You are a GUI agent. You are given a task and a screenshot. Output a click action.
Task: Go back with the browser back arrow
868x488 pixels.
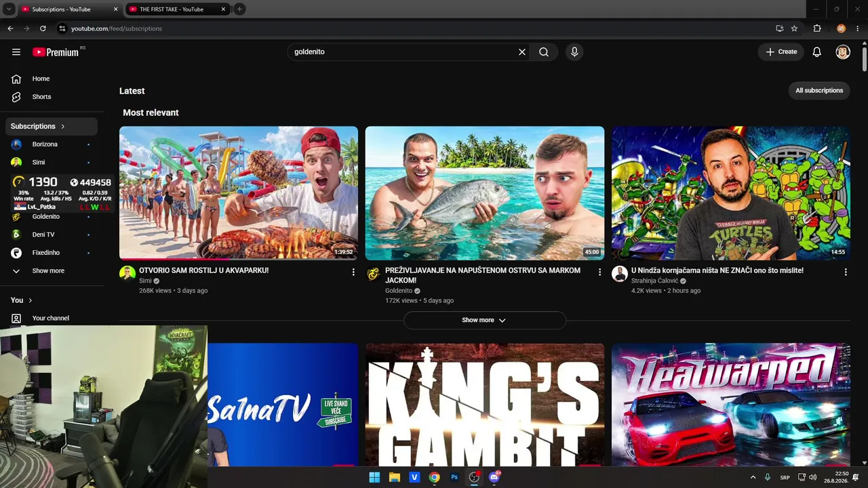click(10, 28)
